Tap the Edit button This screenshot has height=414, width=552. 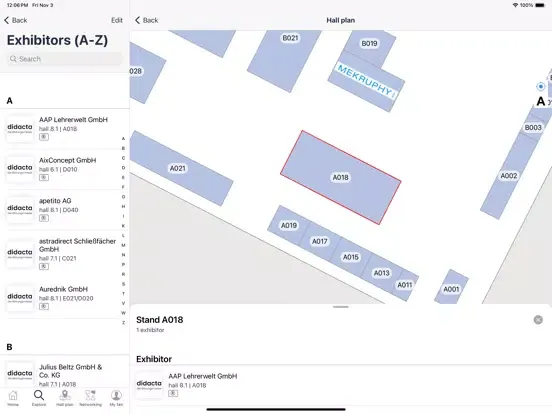[117, 20]
